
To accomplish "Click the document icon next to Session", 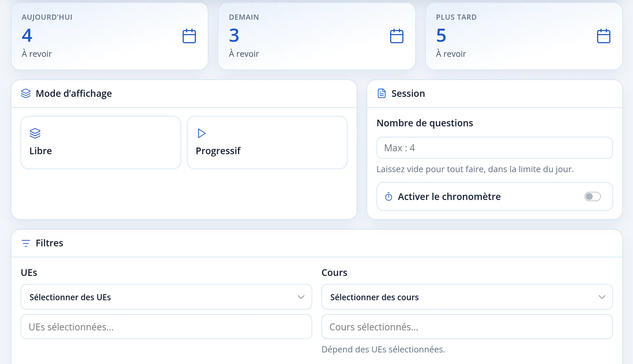I will (x=382, y=93).
